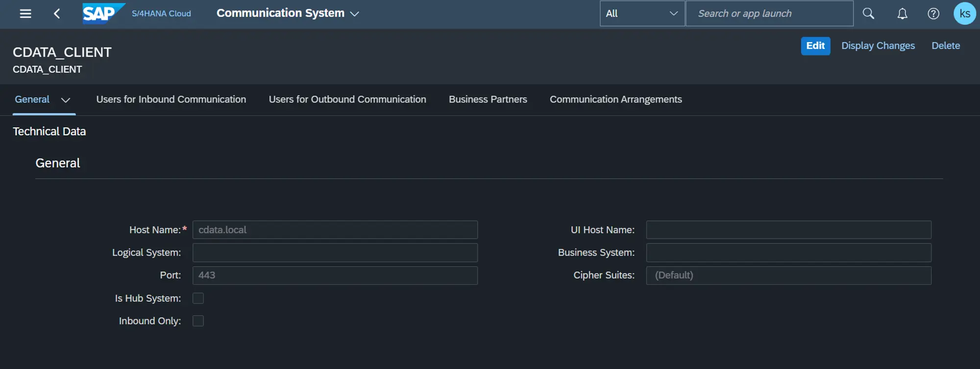Expand the General tab chevron
980x369 pixels.
(66, 100)
